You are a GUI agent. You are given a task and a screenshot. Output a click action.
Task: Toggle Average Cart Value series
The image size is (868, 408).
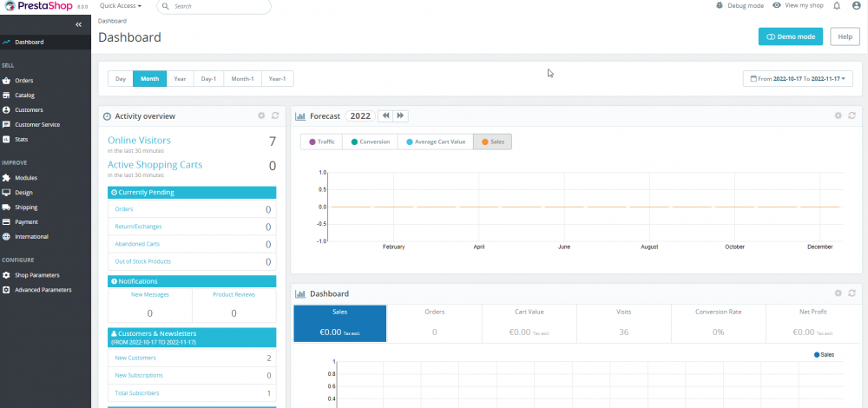pos(435,141)
